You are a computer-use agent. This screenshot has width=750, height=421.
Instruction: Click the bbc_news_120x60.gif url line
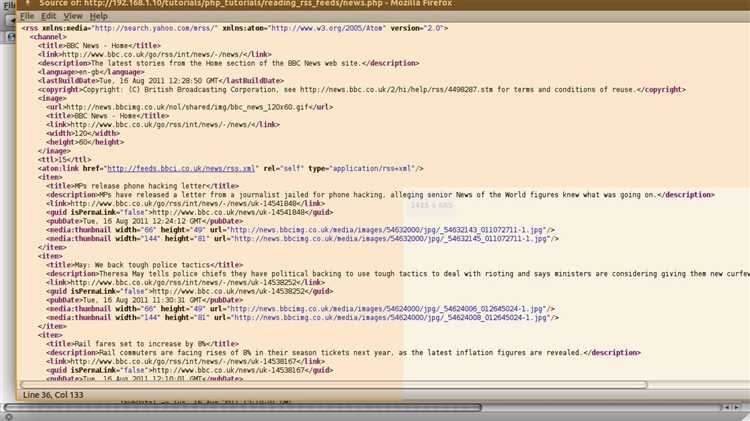(190, 107)
